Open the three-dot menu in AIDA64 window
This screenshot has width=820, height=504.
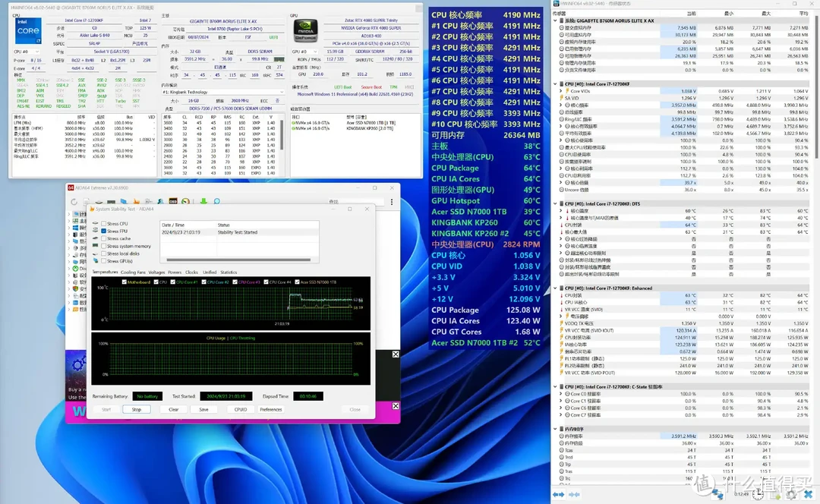click(392, 202)
